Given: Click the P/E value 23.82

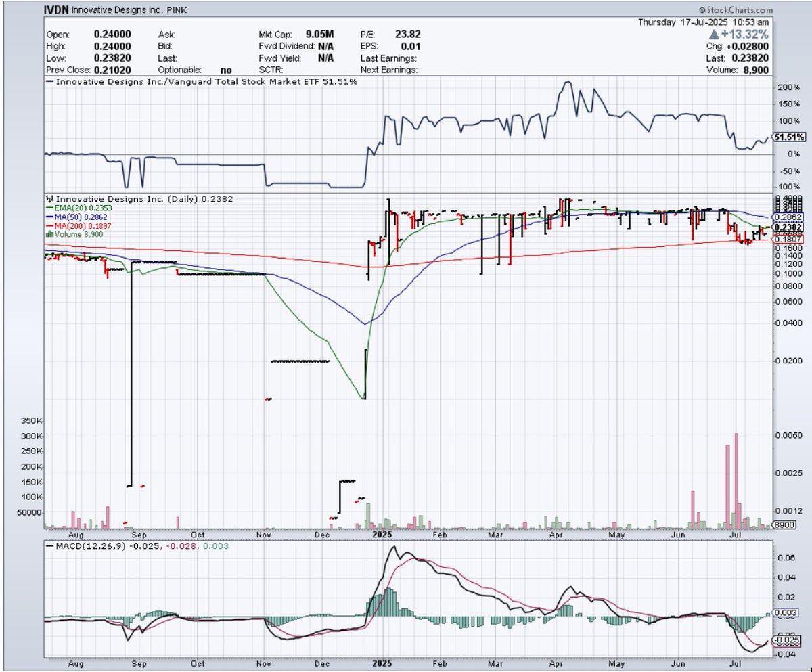Looking at the screenshot, I should [x=409, y=35].
